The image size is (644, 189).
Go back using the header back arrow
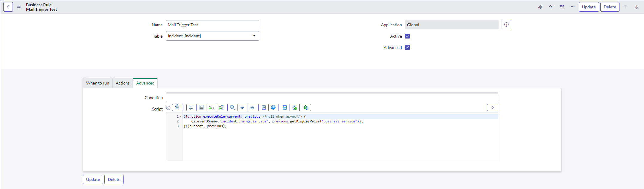[x=8, y=7]
